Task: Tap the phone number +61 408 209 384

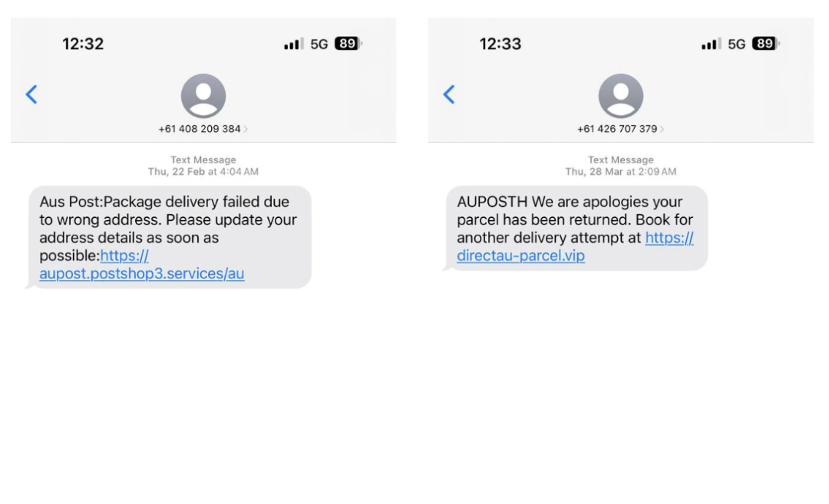Action: pos(200,129)
